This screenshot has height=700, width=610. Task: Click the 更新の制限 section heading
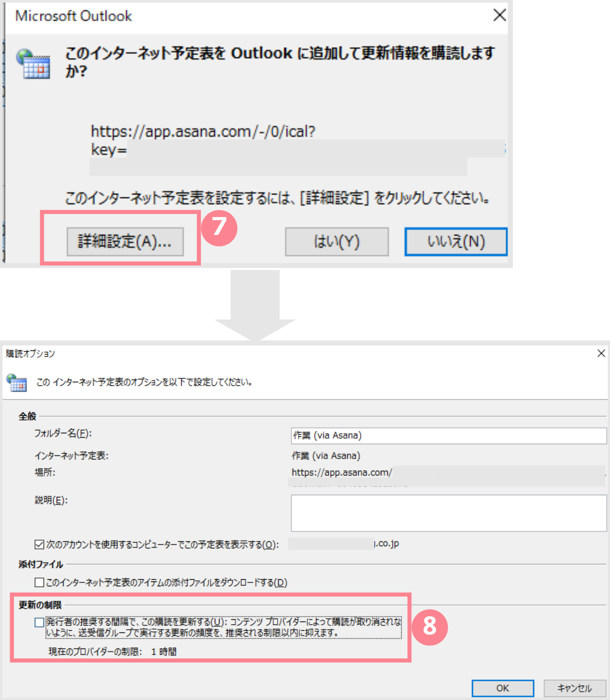pyautogui.click(x=40, y=605)
